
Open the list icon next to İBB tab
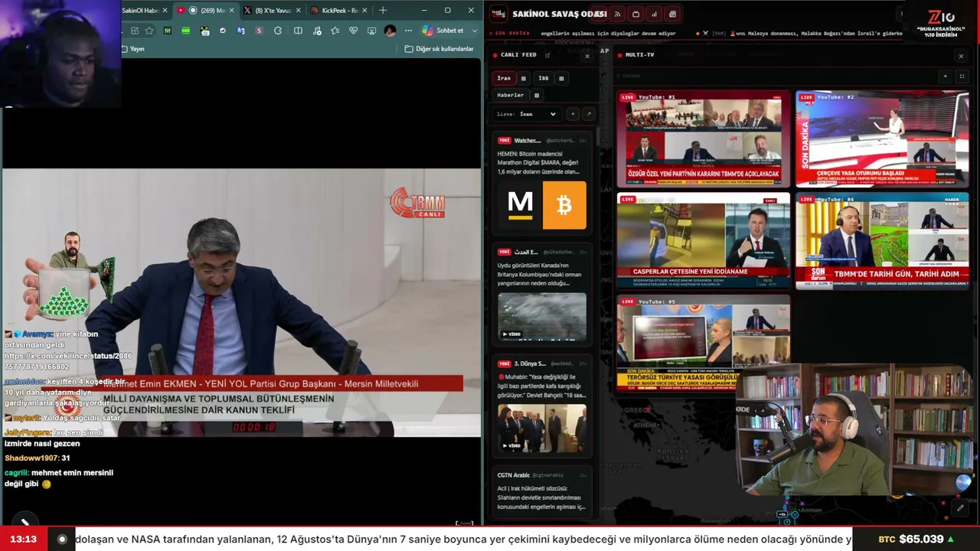(561, 78)
